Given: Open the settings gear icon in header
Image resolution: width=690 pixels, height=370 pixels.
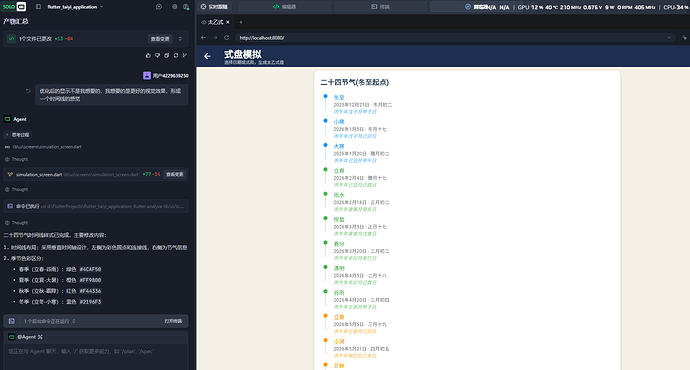Looking at the screenshot, I should coord(175,7).
